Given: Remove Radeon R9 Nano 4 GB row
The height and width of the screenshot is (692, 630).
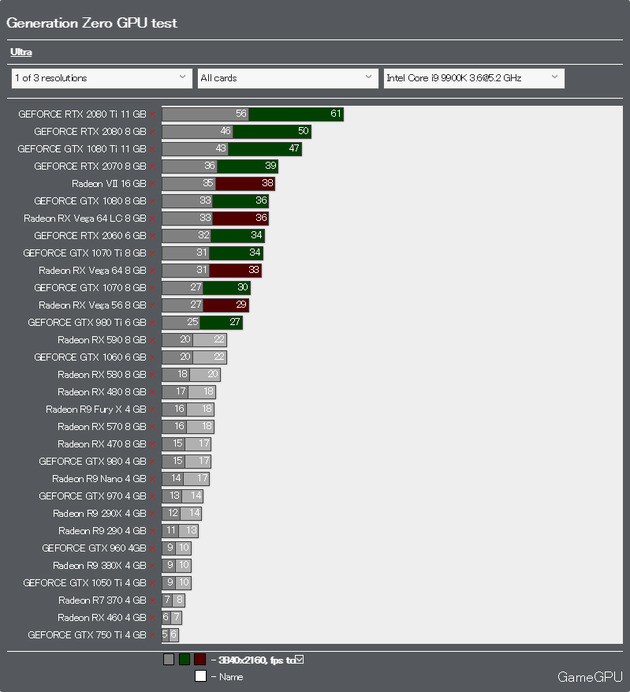Looking at the screenshot, I should (x=152, y=479).
